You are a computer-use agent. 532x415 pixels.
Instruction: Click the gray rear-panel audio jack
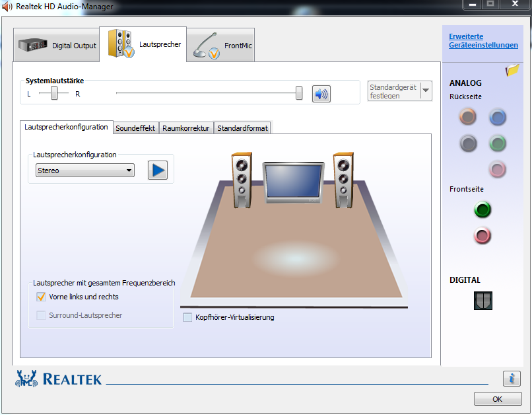tap(468, 143)
